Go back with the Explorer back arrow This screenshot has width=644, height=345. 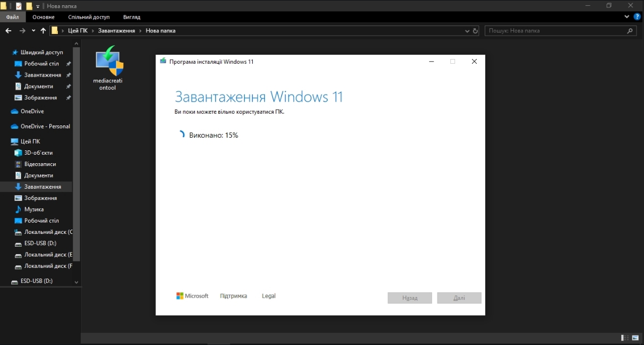pos(8,31)
